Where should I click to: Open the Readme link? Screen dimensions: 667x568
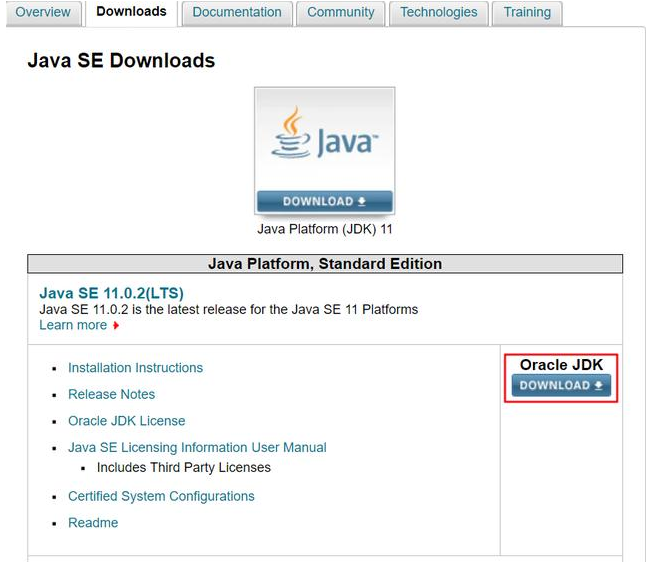[x=93, y=523]
